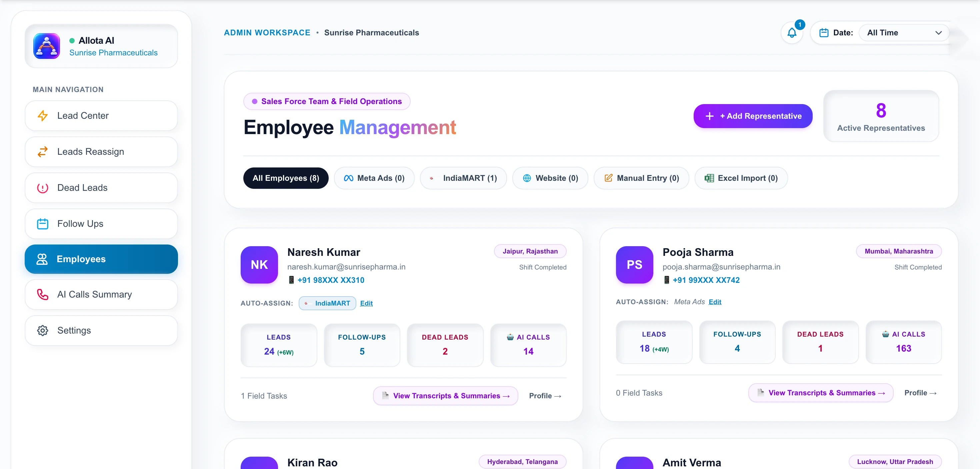Click the Active Representatives count card
This screenshot has height=469, width=980.
[881, 116]
